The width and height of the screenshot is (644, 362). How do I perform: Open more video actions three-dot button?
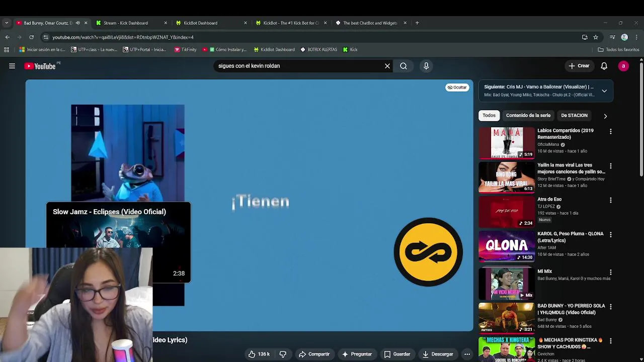pos(467,354)
